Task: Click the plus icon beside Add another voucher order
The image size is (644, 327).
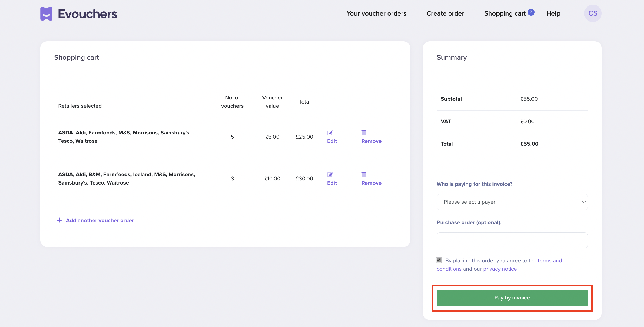Action: (59, 220)
